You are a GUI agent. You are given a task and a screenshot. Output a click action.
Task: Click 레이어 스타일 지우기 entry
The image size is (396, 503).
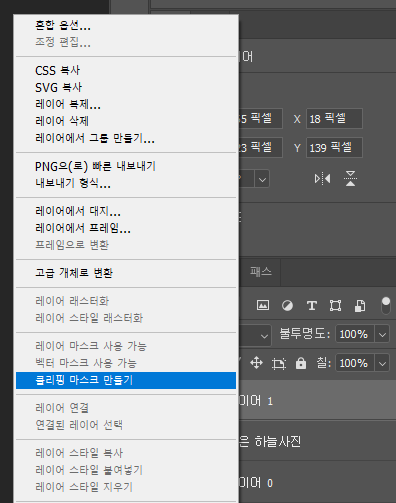(126, 487)
